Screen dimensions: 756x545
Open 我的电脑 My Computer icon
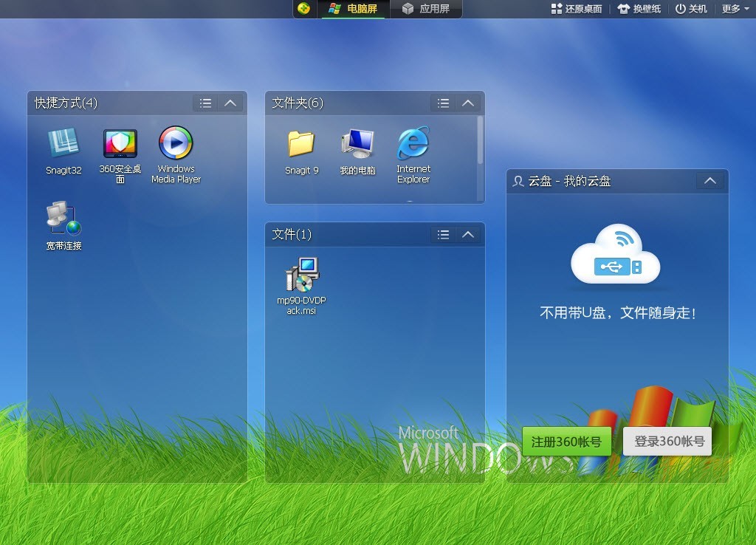(x=357, y=143)
